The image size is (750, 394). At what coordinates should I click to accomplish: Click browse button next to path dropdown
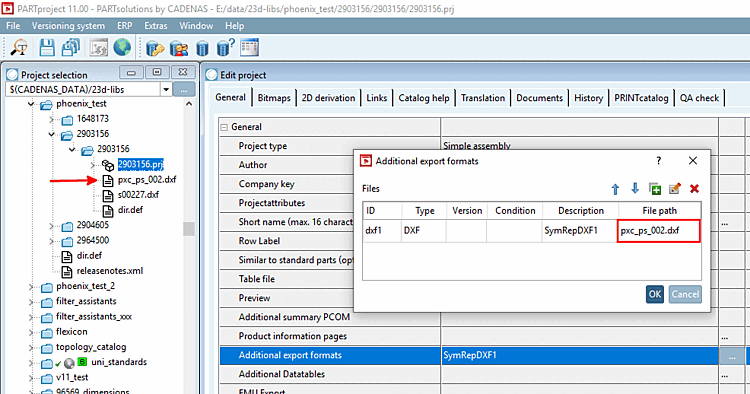(184, 89)
